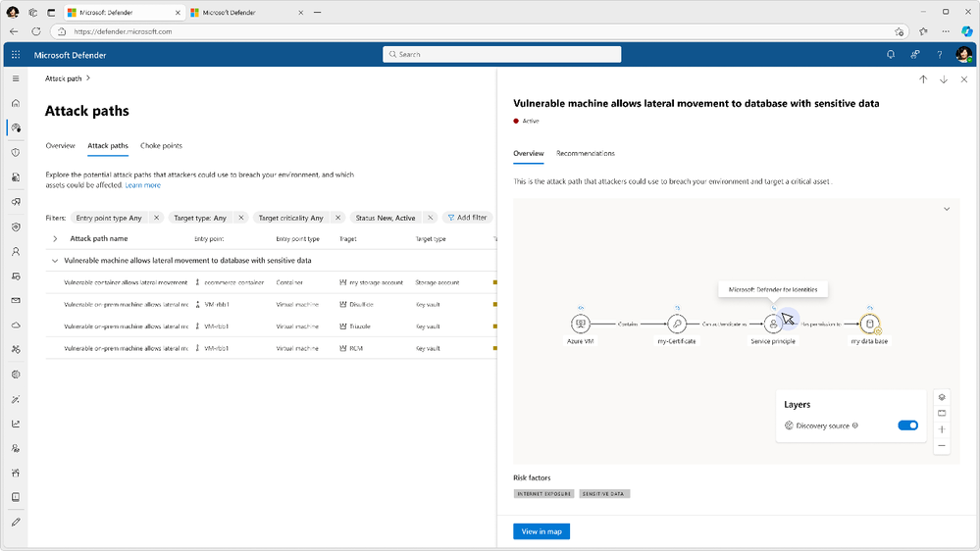
Task: Open Entry point type Any filter
Action: pyautogui.click(x=109, y=218)
